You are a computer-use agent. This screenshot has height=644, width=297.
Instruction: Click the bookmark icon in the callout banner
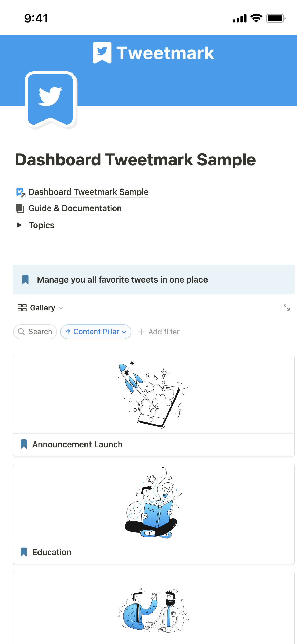click(x=25, y=279)
